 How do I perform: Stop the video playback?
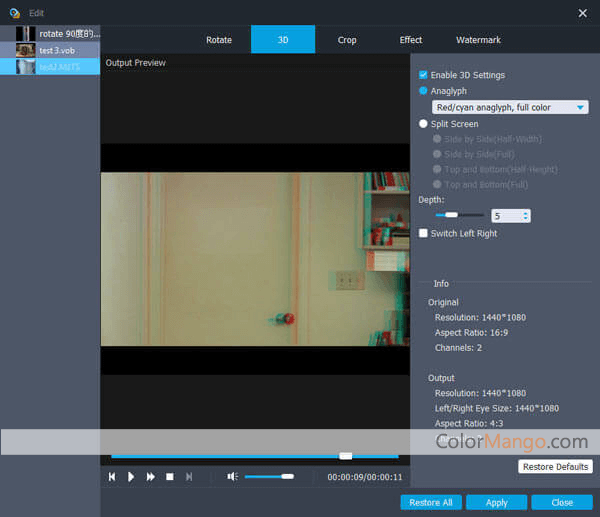(170, 477)
